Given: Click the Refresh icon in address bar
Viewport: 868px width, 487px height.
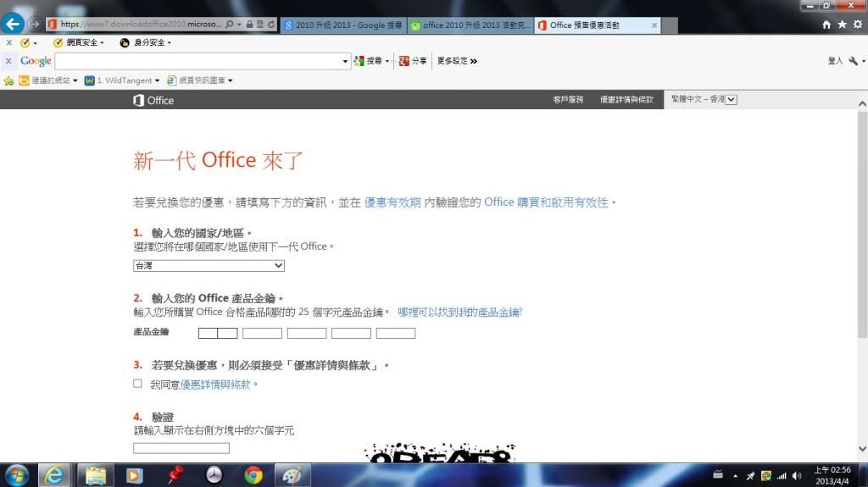Looking at the screenshot, I should tap(271, 25).
